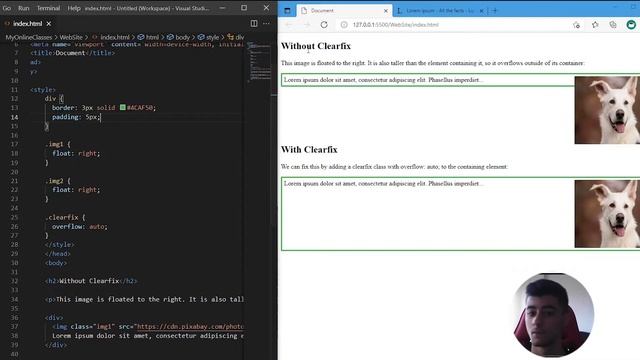Click the Without Clearfix heading
This screenshot has height=360, width=640.
pos(316,46)
